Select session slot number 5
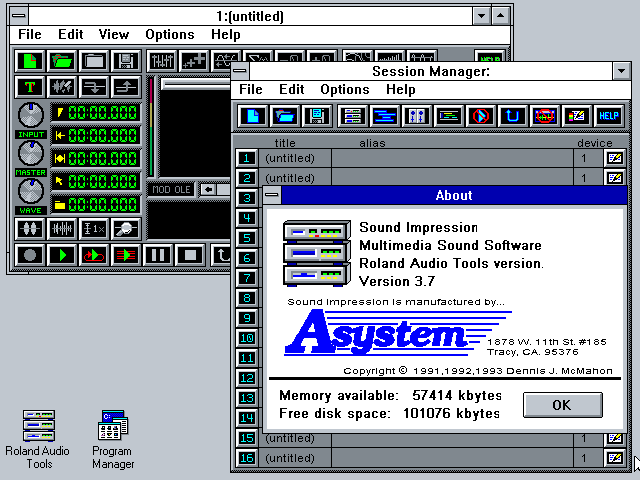This screenshot has width=640, height=480. pos(247,238)
